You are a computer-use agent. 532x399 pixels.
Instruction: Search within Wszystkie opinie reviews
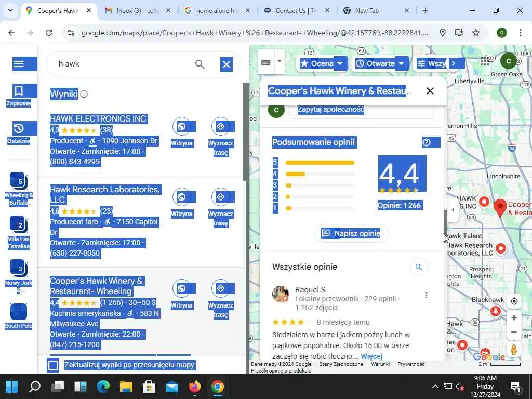pyautogui.click(x=419, y=267)
